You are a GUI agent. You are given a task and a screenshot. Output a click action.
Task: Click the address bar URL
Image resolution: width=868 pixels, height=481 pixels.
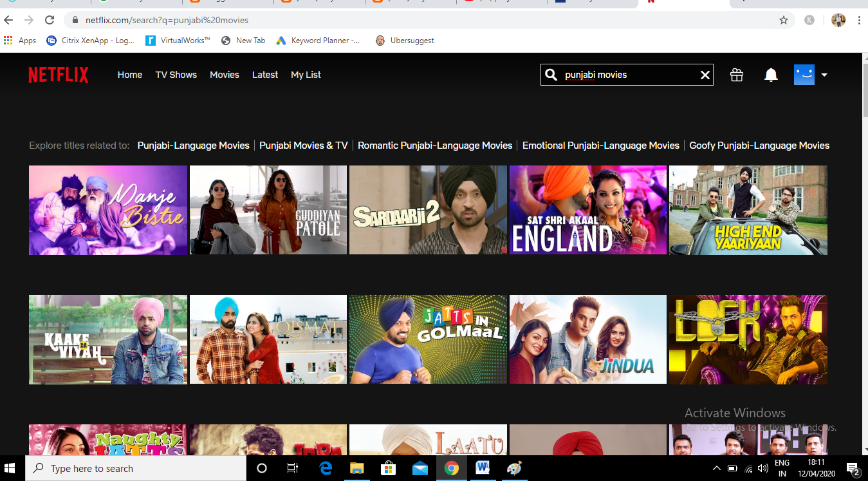tap(167, 20)
